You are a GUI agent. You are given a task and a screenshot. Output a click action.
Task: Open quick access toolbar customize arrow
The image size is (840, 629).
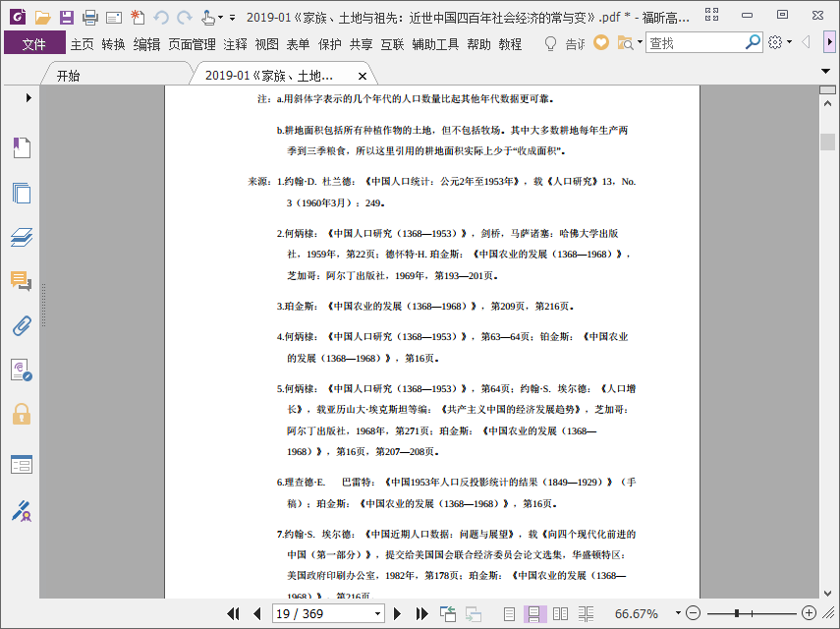[232, 18]
